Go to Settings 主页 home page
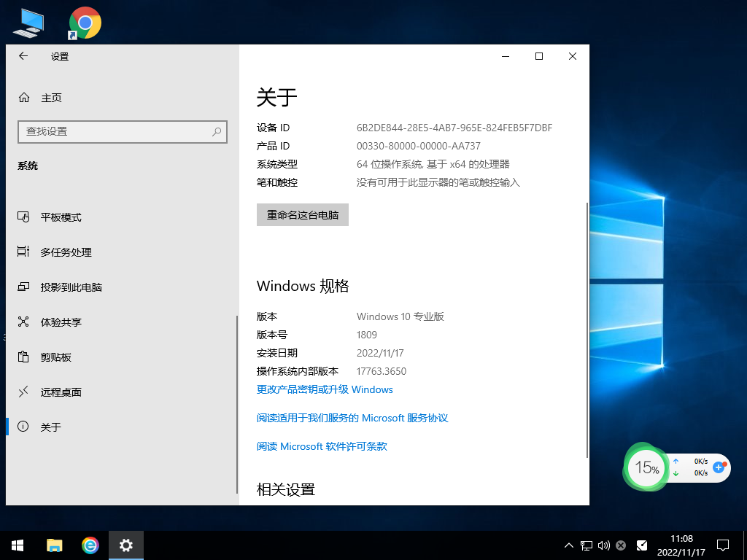Viewport: 747px width, 560px height. 49,98
